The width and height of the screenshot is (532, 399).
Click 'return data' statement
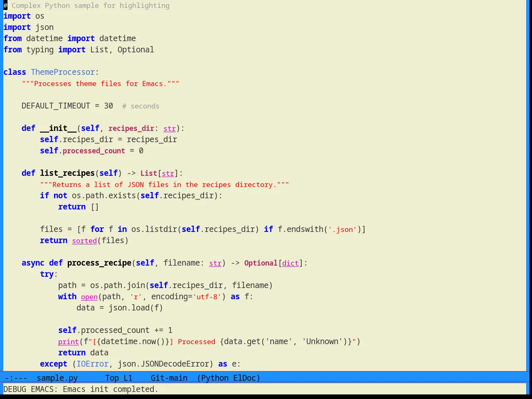(x=83, y=352)
